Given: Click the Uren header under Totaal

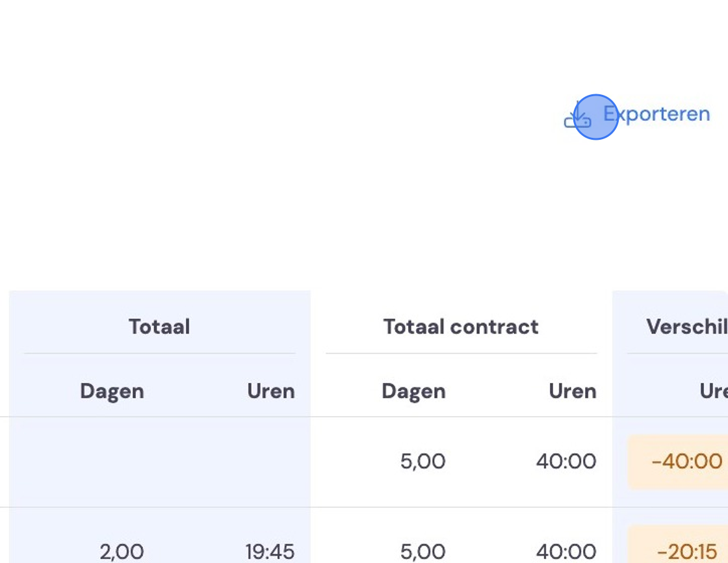Looking at the screenshot, I should [271, 391].
